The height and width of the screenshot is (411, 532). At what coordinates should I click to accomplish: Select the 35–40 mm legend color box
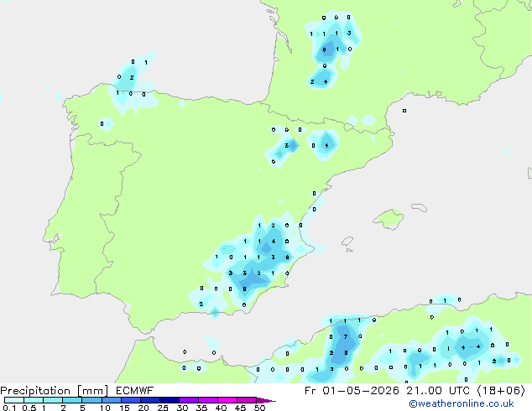coord(208,400)
